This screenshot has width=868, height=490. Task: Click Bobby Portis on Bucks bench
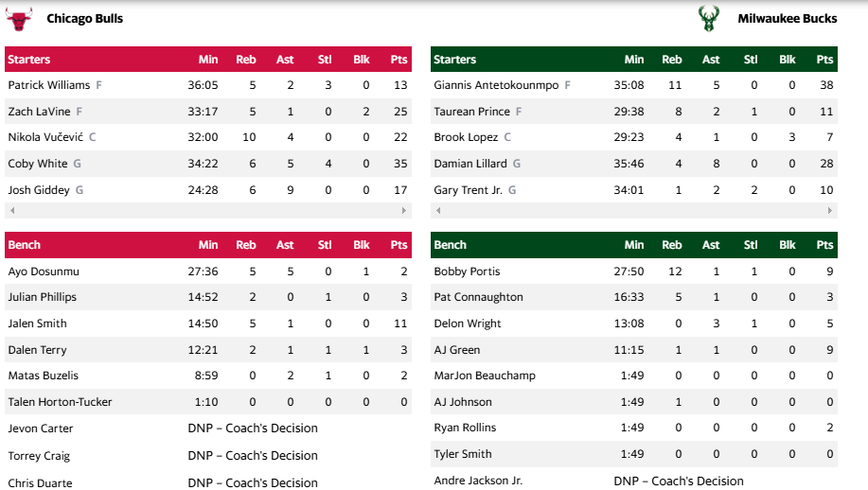[x=467, y=271]
